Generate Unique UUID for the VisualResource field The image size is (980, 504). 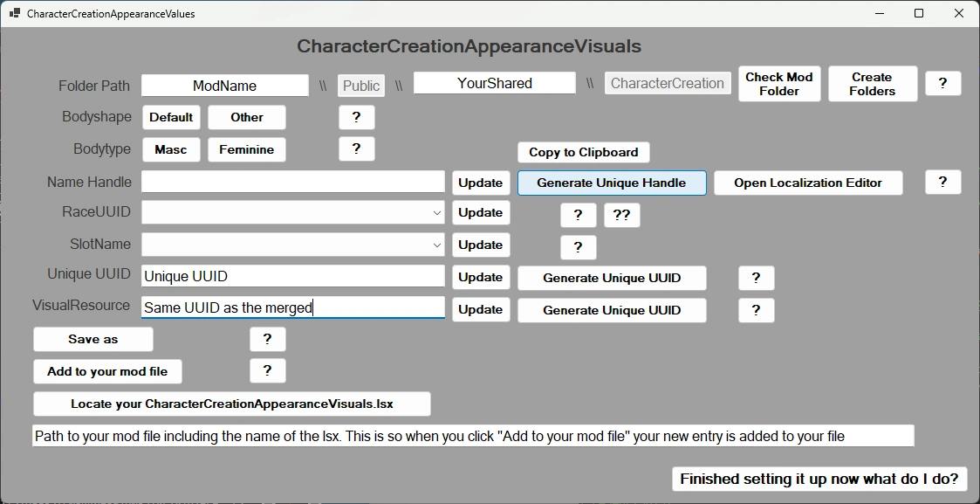click(x=612, y=310)
